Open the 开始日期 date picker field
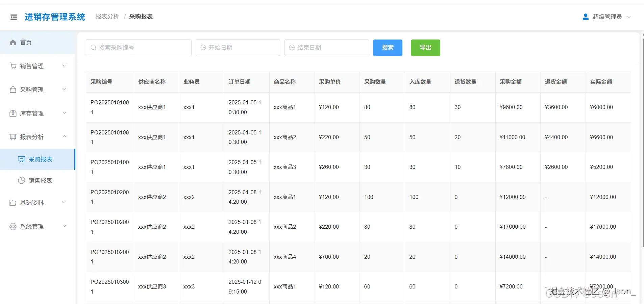This screenshot has height=304, width=644. click(x=238, y=48)
